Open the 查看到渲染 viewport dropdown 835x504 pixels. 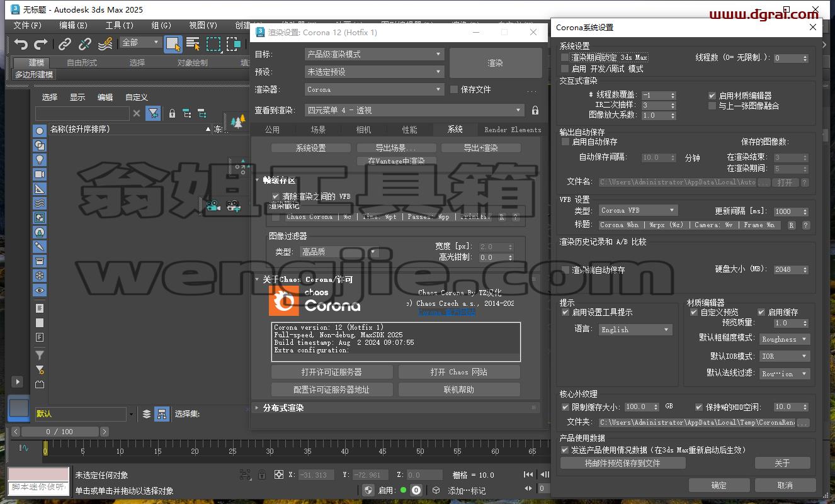[414, 110]
